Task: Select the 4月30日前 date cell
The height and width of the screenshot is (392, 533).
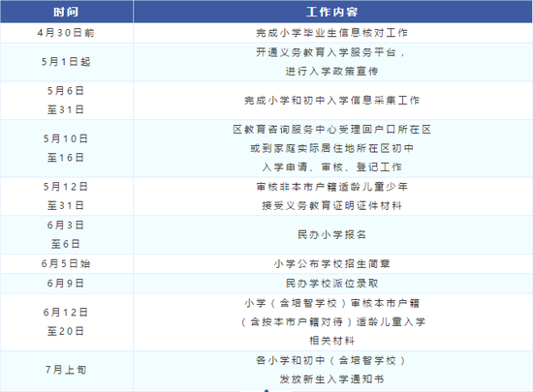Action: click(x=66, y=33)
